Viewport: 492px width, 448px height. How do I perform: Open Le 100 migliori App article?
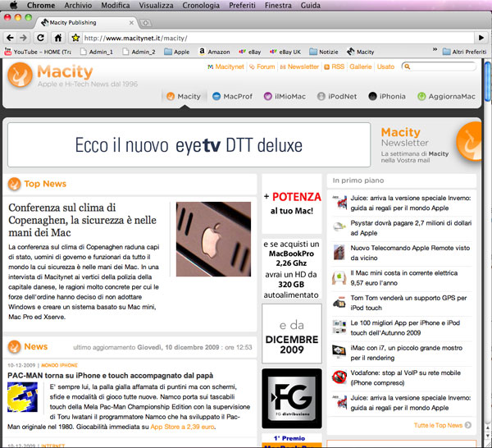pyautogui.click(x=405, y=327)
